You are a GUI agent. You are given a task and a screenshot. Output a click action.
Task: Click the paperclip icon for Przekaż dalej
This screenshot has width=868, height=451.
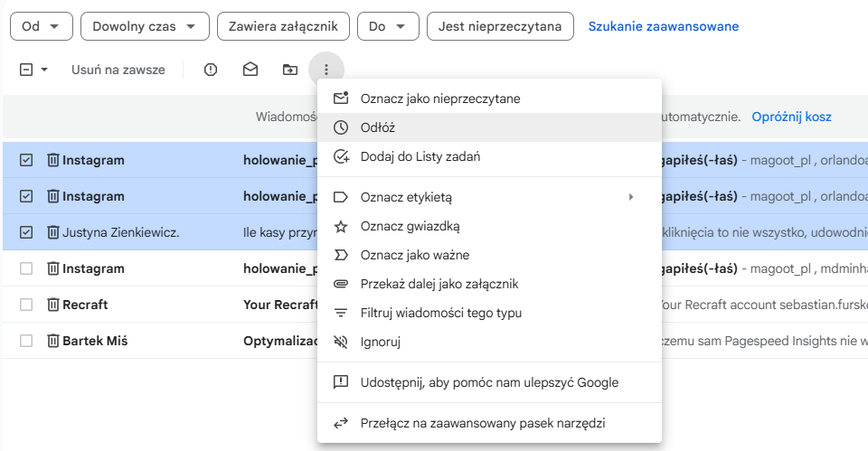[341, 284]
